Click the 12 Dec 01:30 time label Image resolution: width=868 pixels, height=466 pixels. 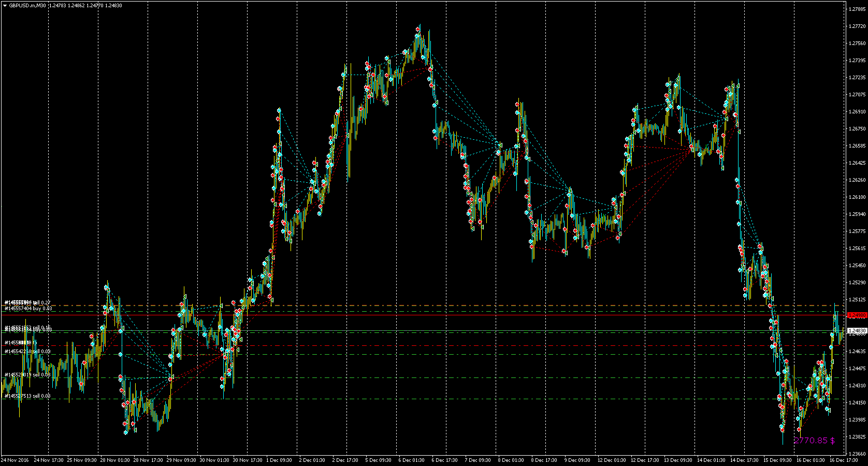point(612,460)
